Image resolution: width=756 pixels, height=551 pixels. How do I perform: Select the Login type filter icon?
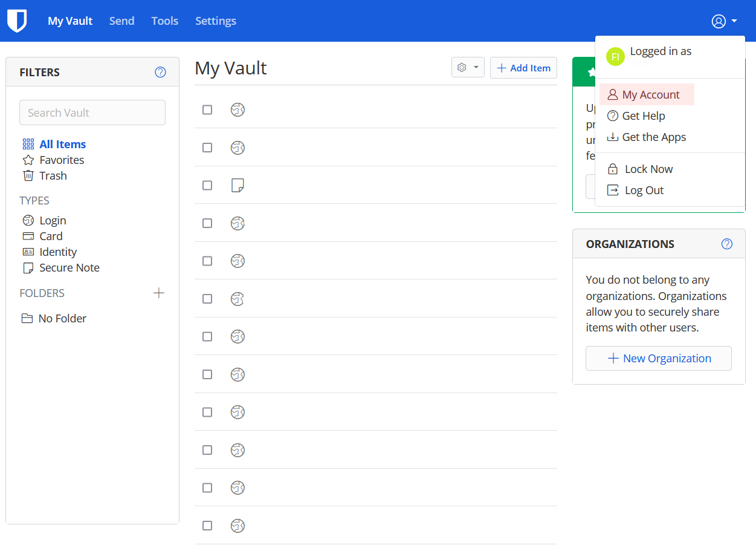pyautogui.click(x=28, y=220)
